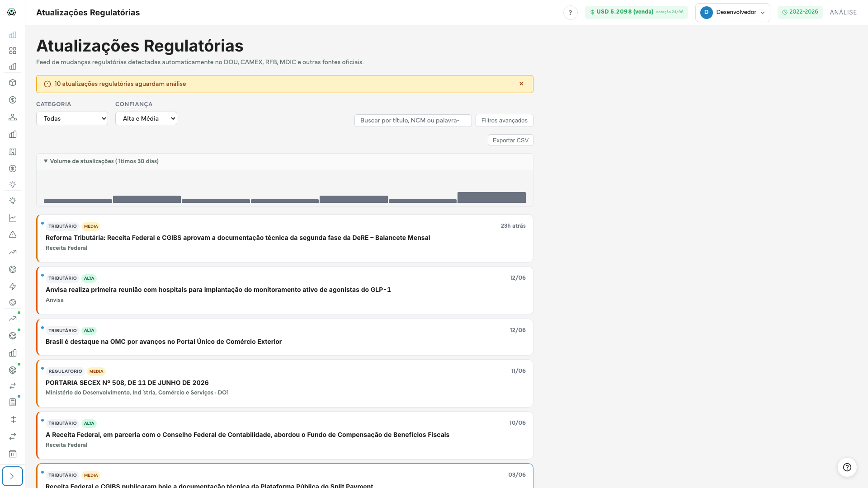Click the cube package icon in sidebar
Viewport: 868px width, 488px height.
pyautogui.click(x=13, y=83)
